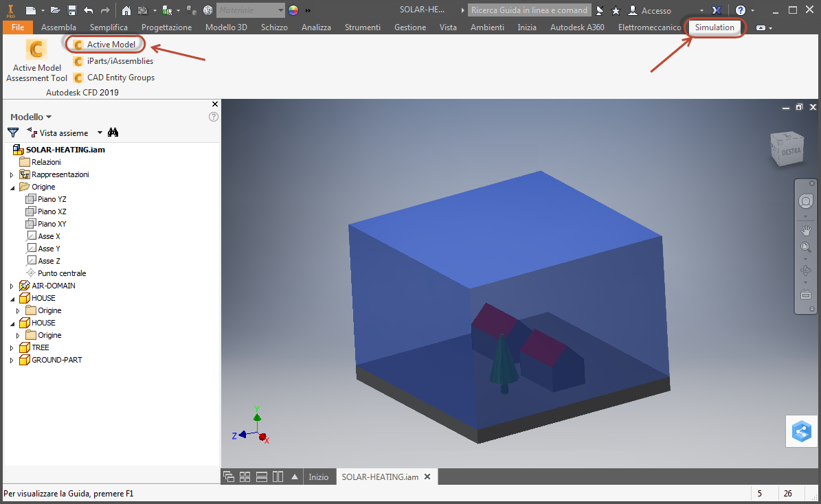This screenshot has height=504, width=821.
Task: Select Punto centrale in the tree
Action: coord(56,273)
